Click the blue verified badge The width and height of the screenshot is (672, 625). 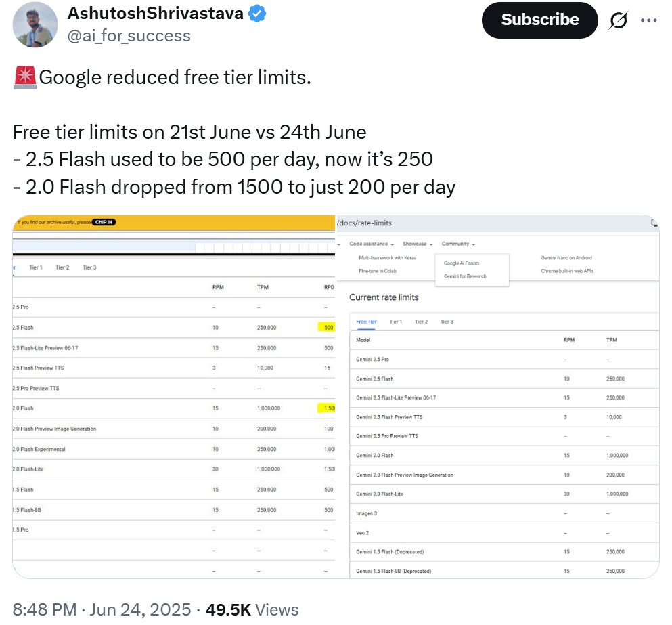point(257,14)
